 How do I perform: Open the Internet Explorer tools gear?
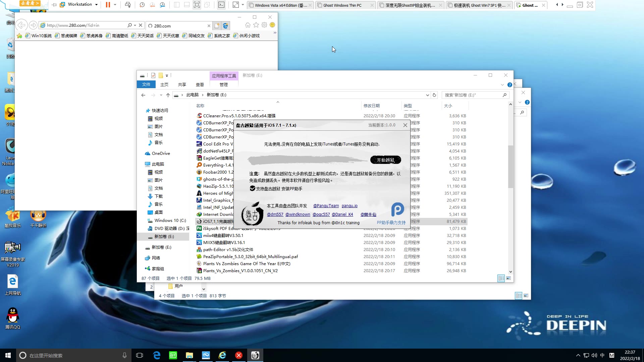tap(264, 25)
